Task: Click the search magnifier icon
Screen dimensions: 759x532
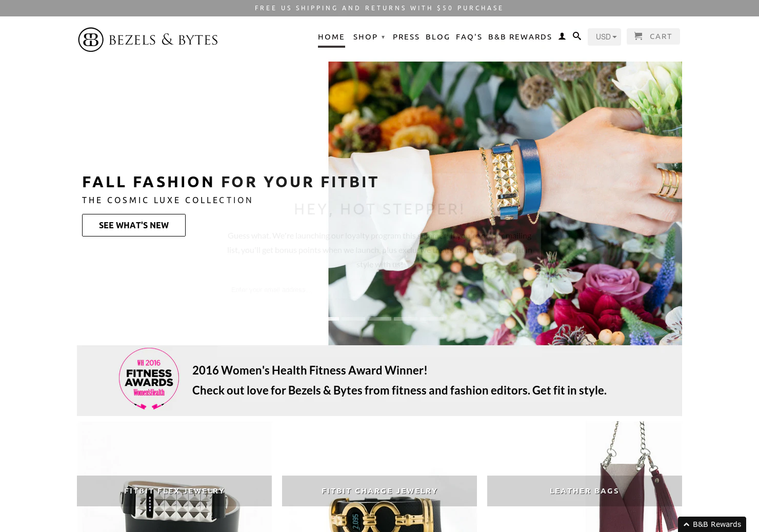Action: 577,36
